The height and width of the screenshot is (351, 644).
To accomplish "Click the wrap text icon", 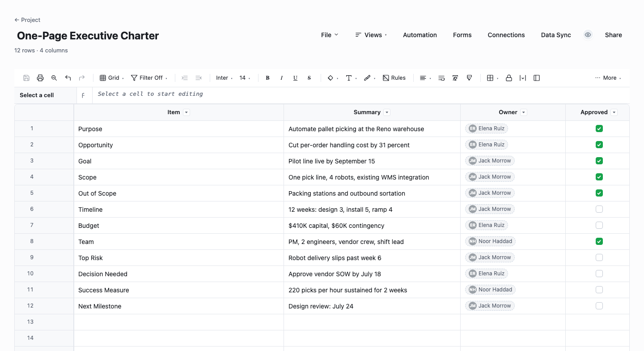I will click(441, 78).
